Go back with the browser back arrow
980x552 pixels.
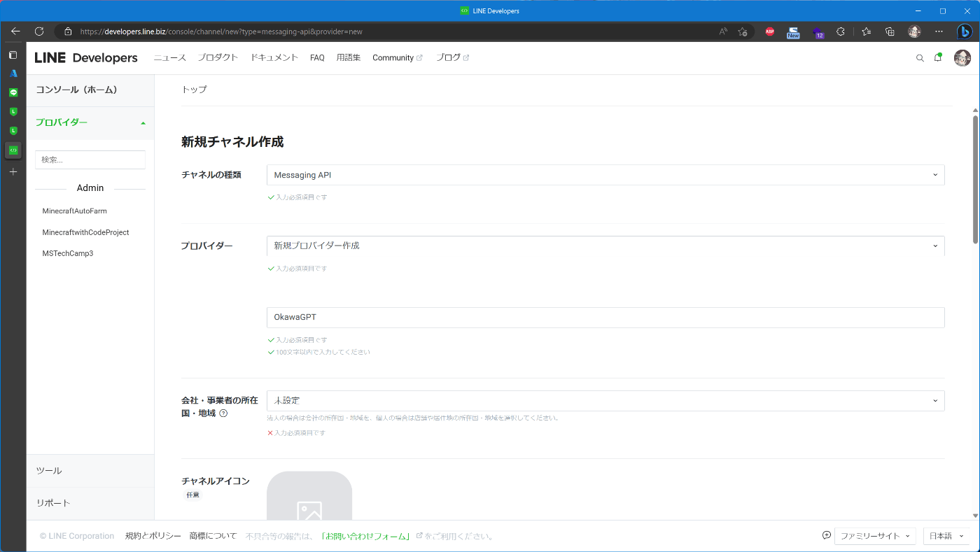pyautogui.click(x=15, y=31)
